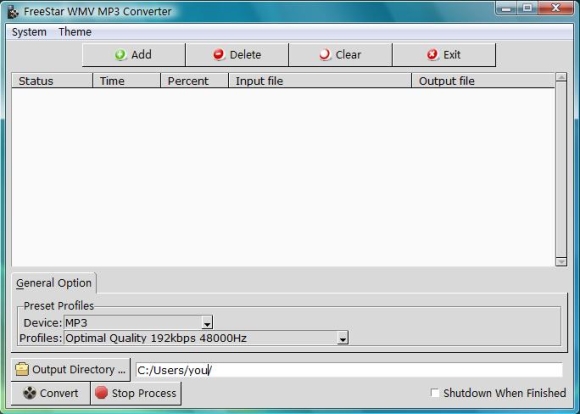Click the Exit button
580x414 pixels.
point(444,55)
